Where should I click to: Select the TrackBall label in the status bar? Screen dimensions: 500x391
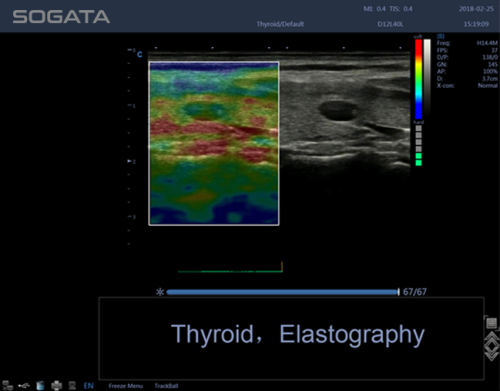click(x=166, y=386)
